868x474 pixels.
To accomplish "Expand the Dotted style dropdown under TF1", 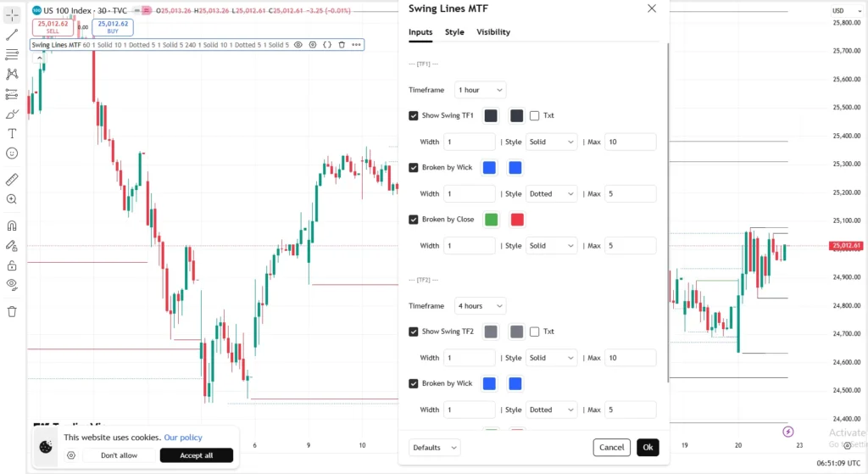I will (551, 194).
